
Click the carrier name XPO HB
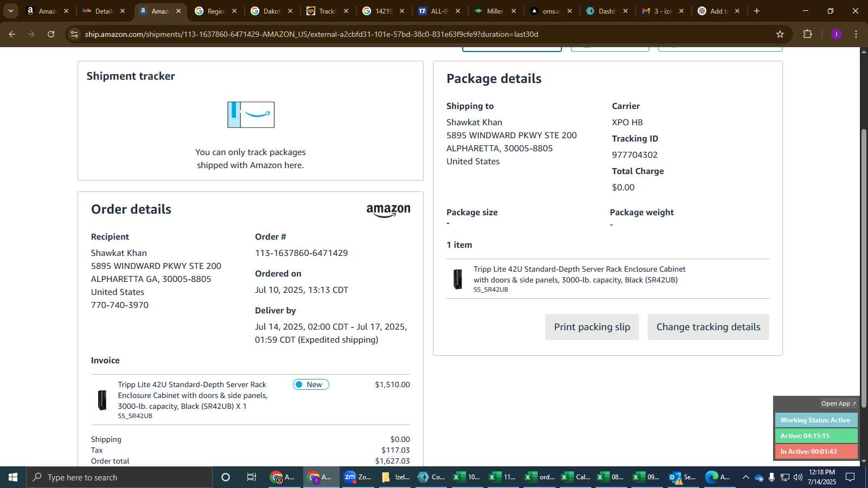pos(627,123)
